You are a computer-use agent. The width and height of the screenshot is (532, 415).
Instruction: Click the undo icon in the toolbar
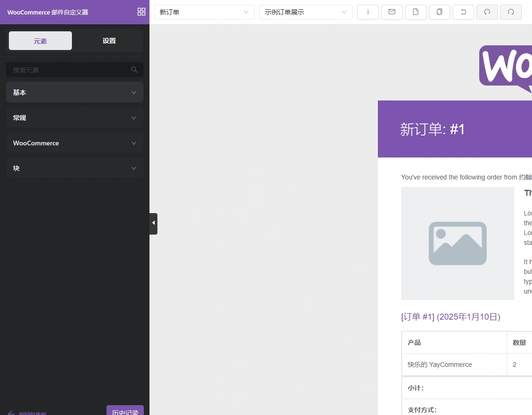pyautogui.click(x=487, y=12)
